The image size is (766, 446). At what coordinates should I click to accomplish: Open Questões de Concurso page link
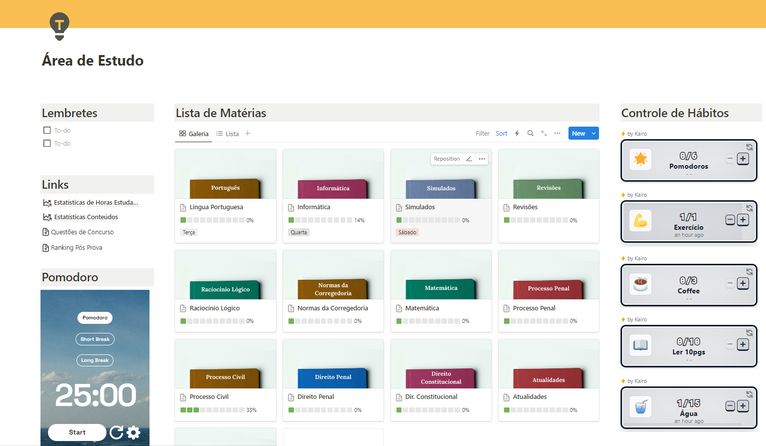coord(78,232)
